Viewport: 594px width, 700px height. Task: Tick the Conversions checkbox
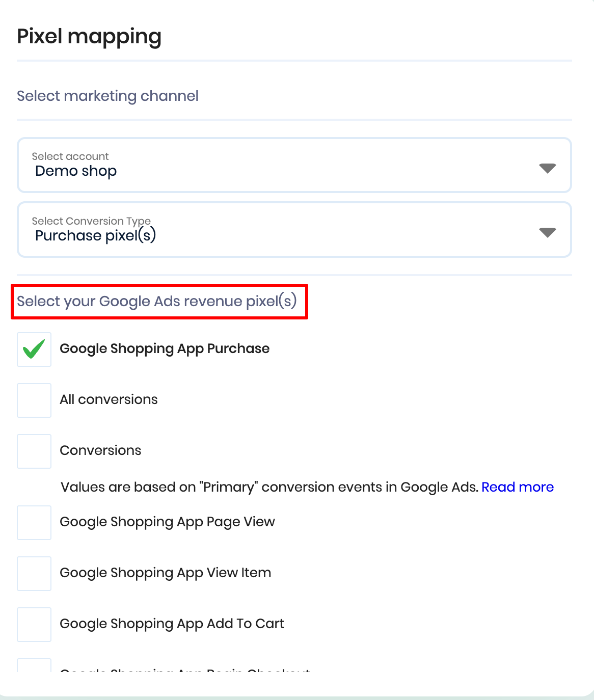coord(34,451)
